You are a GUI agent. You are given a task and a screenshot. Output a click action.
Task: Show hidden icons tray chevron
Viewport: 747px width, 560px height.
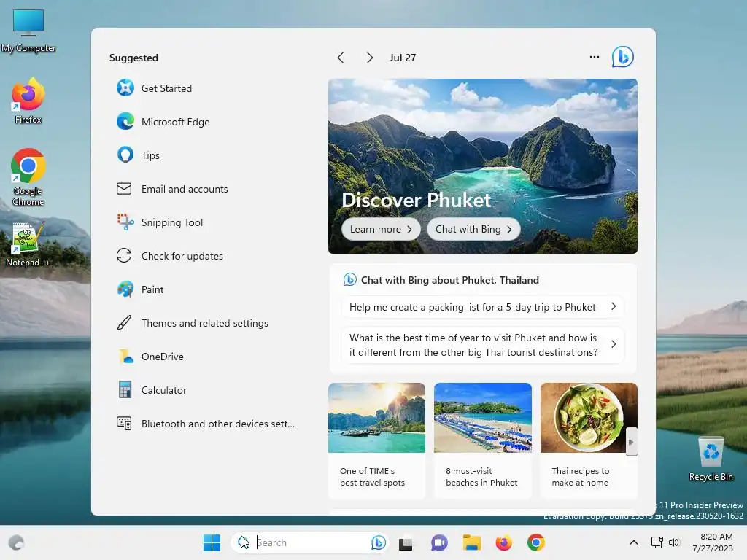click(634, 542)
